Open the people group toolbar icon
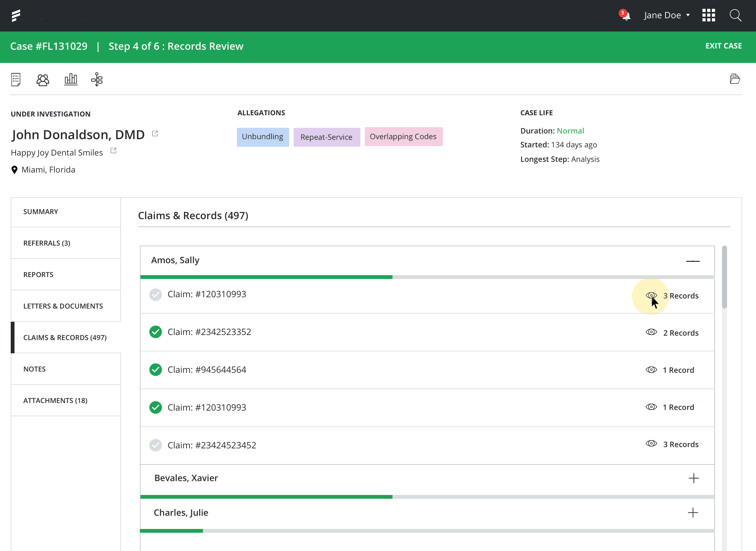Image resolution: width=756 pixels, height=551 pixels. pos(43,80)
